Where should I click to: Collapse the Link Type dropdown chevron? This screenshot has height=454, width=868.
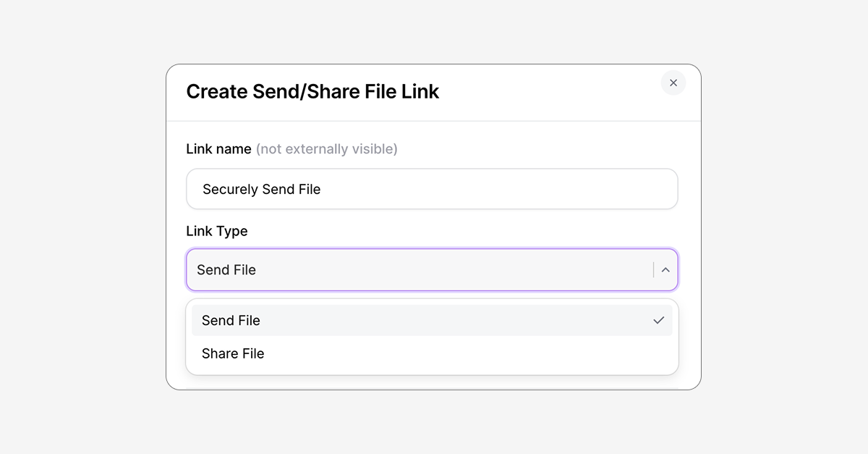665,270
